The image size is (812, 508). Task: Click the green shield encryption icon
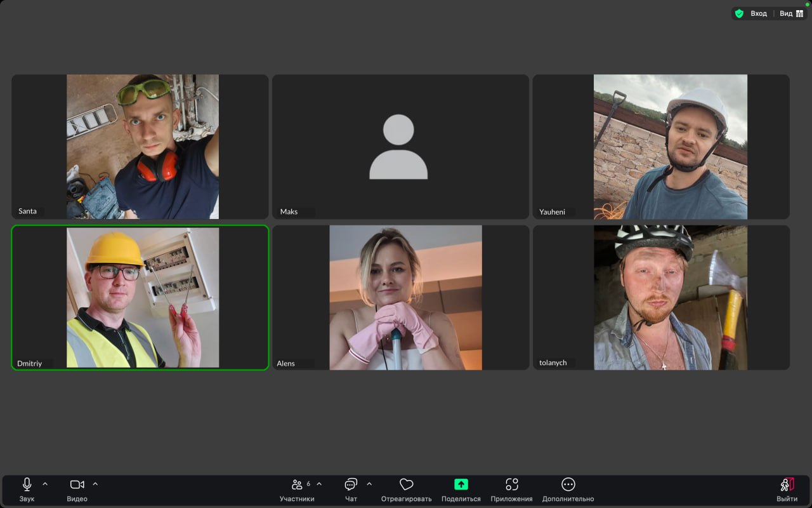[739, 13]
